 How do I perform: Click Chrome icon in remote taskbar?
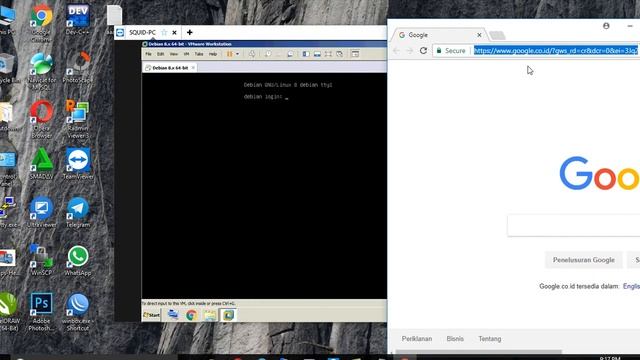(191, 315)
